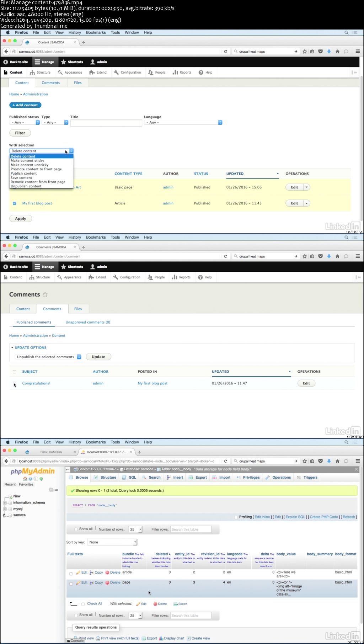Expand the mysql database in tree
Image resolution: width=364 pixels, height=644 pixels.
[x=5, y=509]
